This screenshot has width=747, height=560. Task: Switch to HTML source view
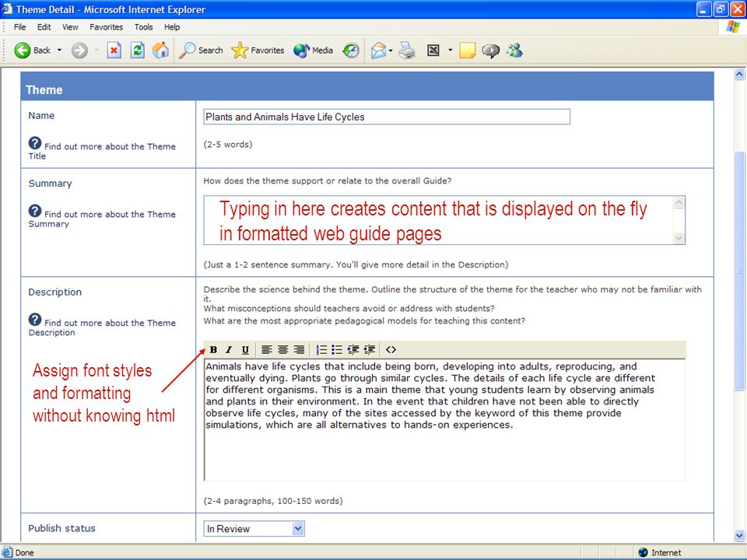(x=391, y=350)
